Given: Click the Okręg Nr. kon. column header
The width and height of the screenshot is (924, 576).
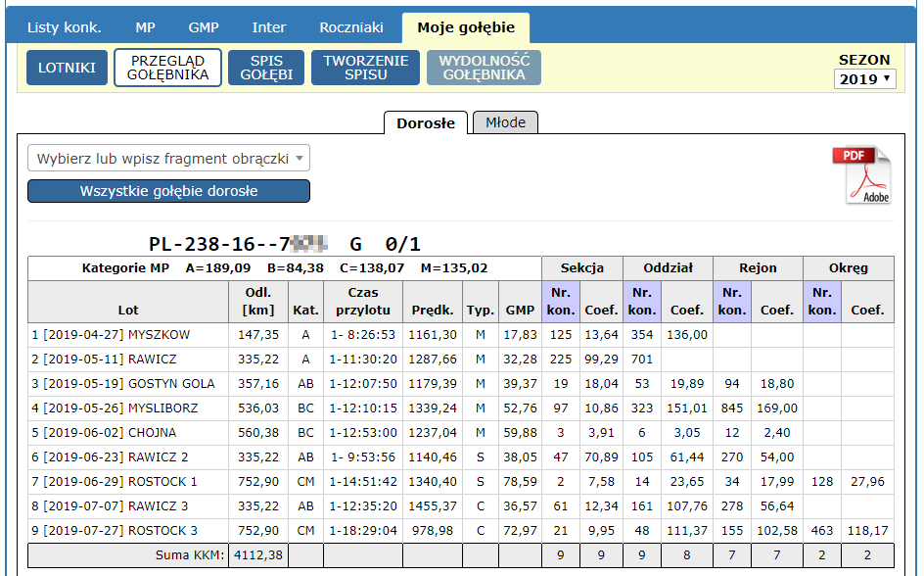Looking at the screenshot, I should [x=821, y=301].
